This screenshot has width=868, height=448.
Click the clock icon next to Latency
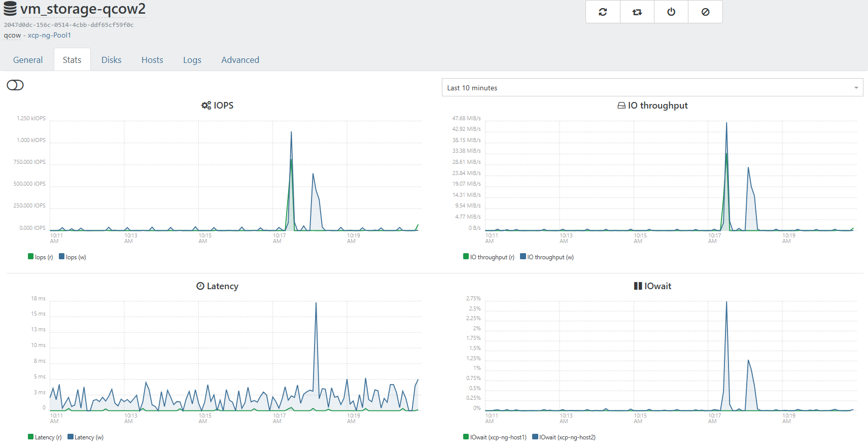200,286
